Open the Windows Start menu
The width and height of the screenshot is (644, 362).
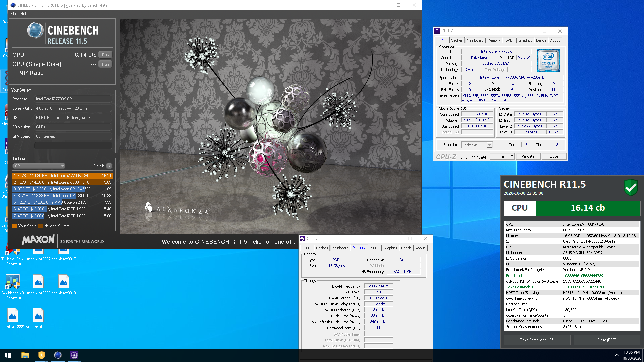[x=8, y=355]
